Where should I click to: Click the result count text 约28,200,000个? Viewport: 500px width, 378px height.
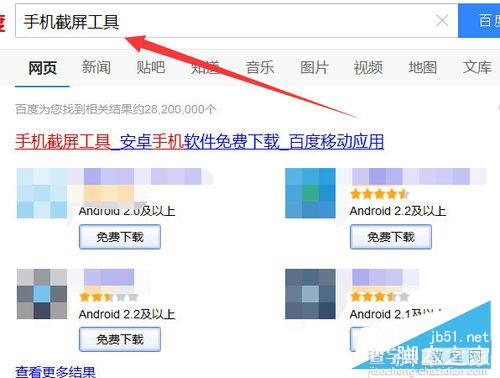click(174, 109)
